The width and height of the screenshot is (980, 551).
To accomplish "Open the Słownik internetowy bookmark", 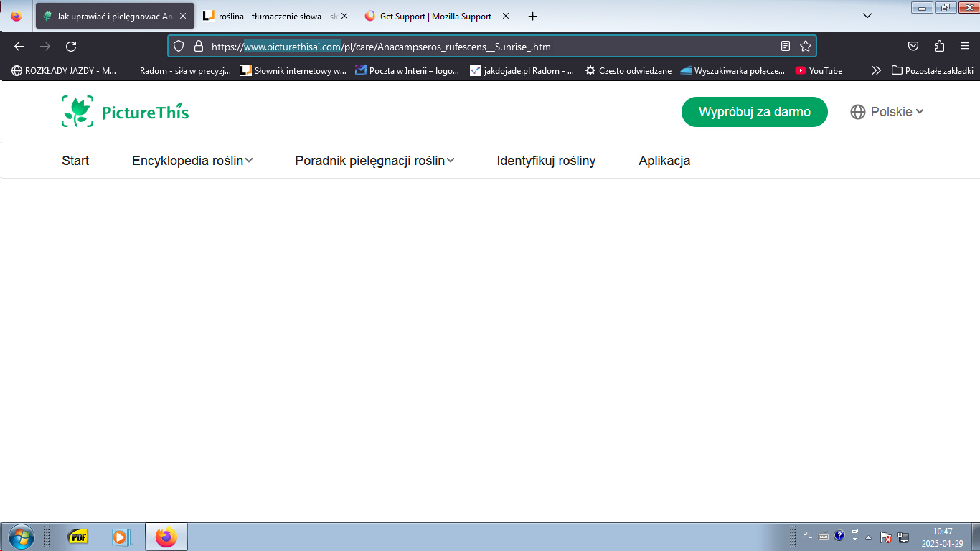I will click(293, 70).
